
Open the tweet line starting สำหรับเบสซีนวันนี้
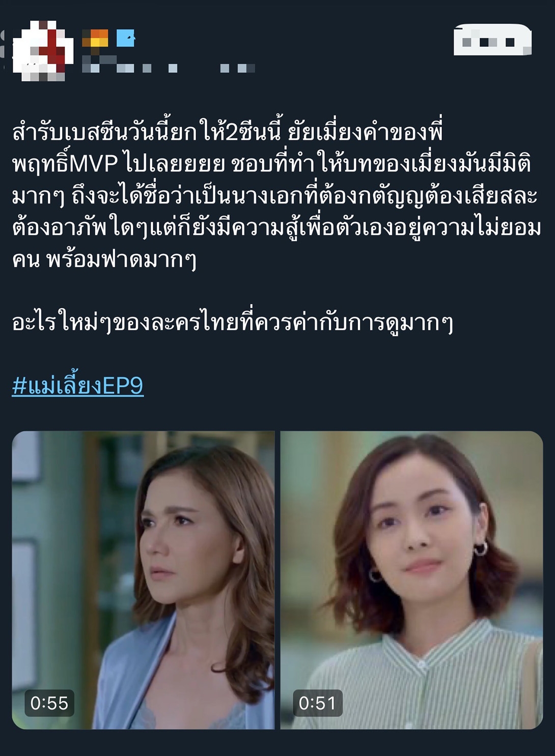[228, 132]
